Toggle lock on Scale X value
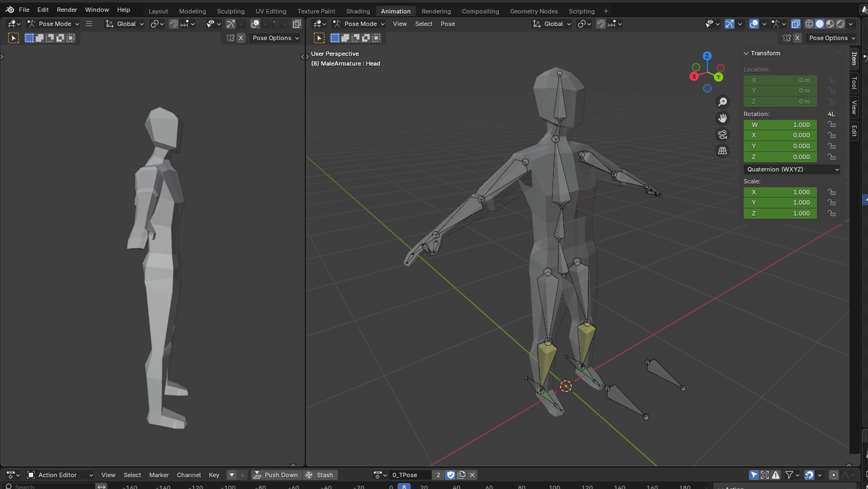This screenshot has width=868, height=489. (x=832, y=192)
